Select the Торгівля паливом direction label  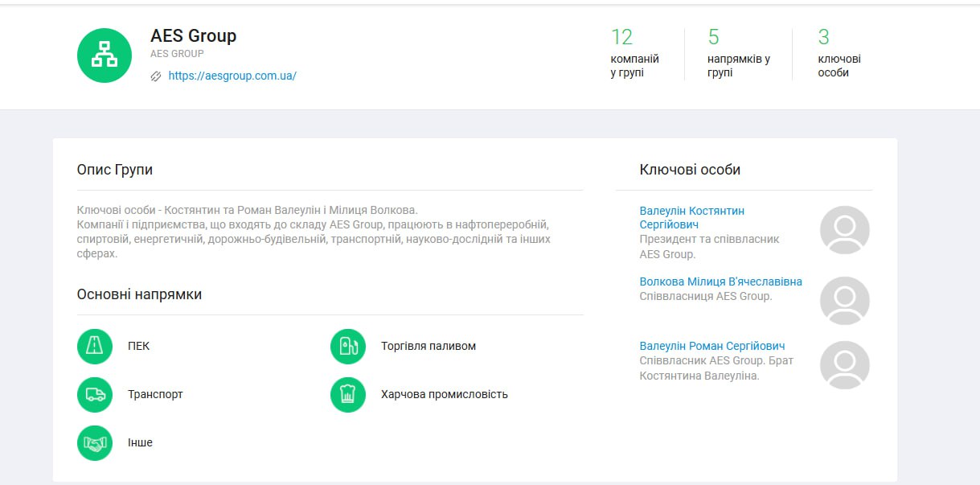(x=428, y=347)
